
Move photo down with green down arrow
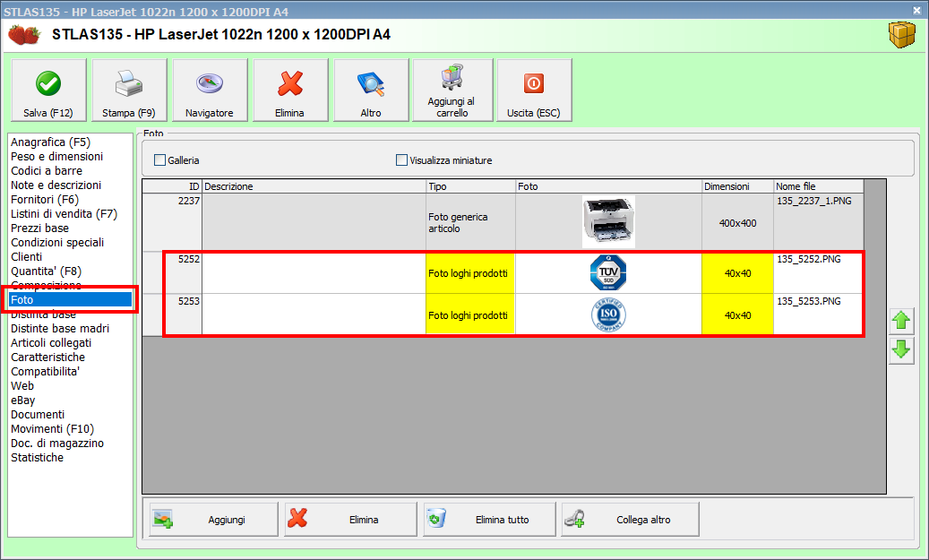pos(901,349)
